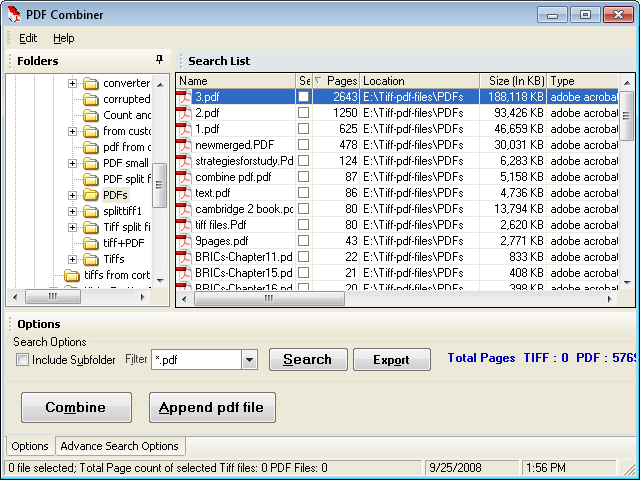Click the tiffs from cort folder icon
Image resolution: width=640 pixels, height=480 pixels.
click(x=72, y=275)
